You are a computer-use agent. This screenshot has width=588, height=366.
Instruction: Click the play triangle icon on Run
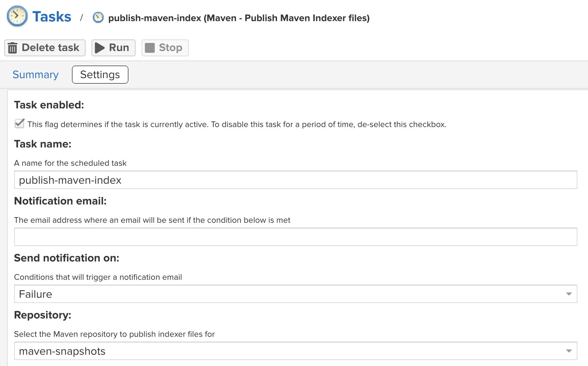100,48
